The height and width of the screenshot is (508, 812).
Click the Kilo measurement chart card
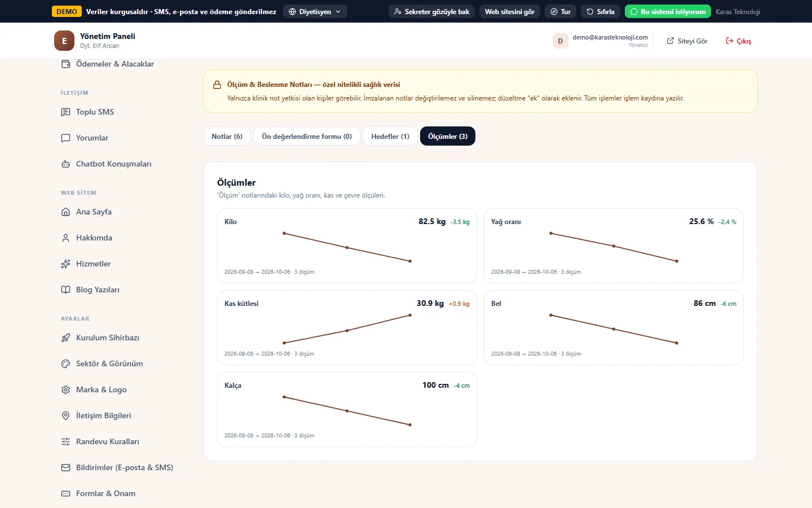(x=347, y=246)
